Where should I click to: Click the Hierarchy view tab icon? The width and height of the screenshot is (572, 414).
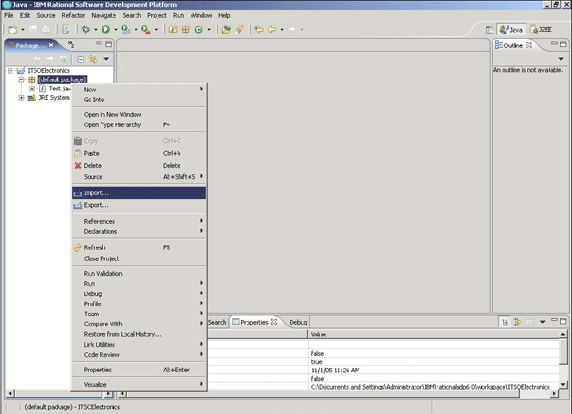click(71, 45)
